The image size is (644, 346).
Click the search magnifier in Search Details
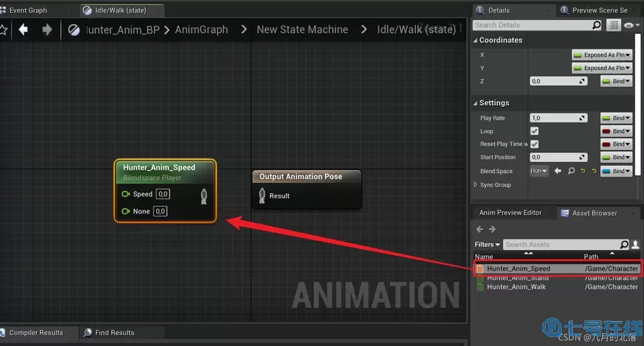[x=596, y=25]
